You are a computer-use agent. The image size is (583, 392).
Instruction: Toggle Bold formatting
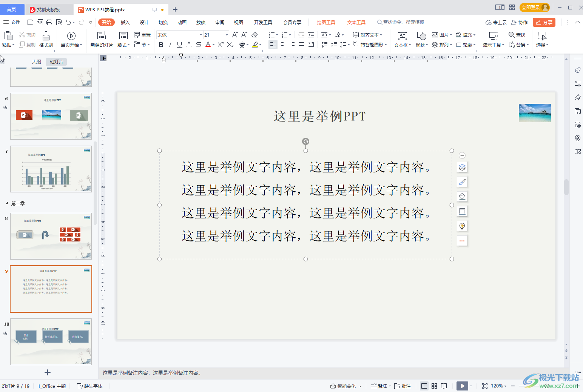tap(161, 45)
